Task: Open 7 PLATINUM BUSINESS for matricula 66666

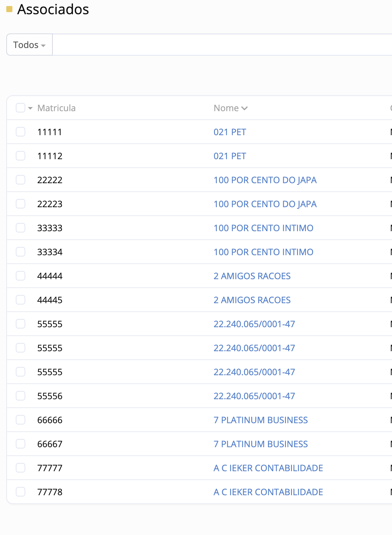Action: pos(260,420)
